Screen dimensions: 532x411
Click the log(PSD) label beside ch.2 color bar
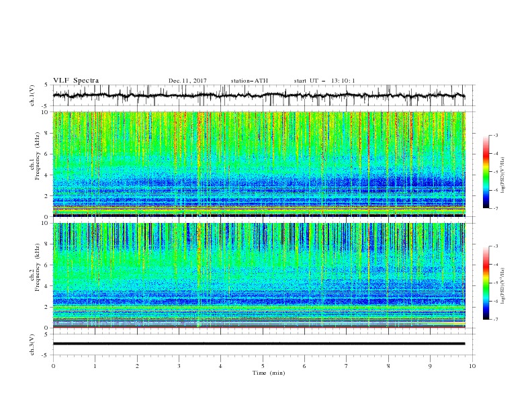502,286
